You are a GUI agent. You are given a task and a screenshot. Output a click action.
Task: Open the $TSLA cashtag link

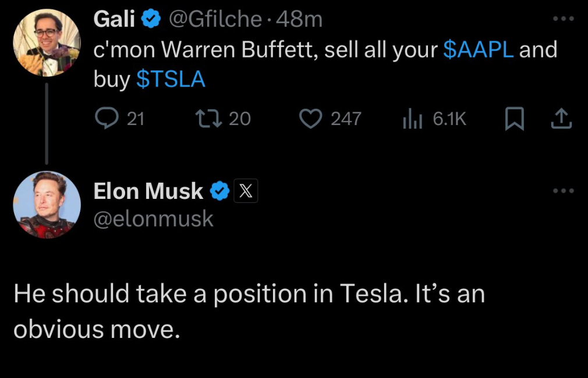[x=171, y=79]
